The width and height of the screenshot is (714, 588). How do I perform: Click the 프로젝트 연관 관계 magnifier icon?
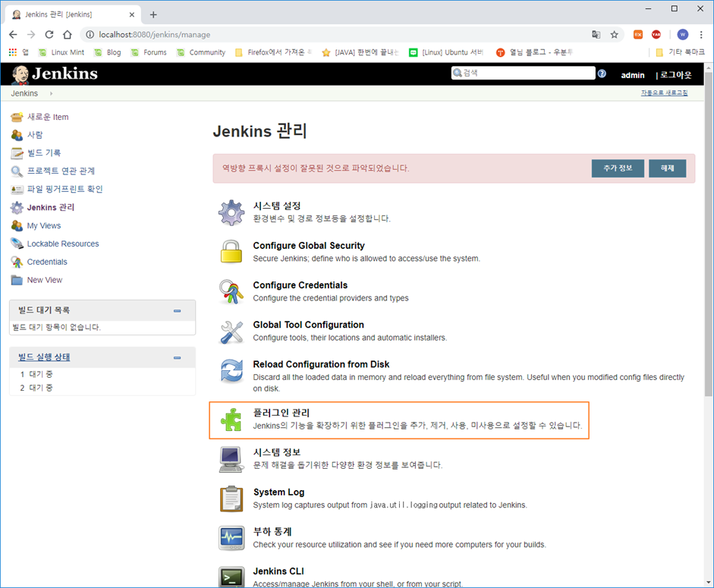click(x=17, y=171)
